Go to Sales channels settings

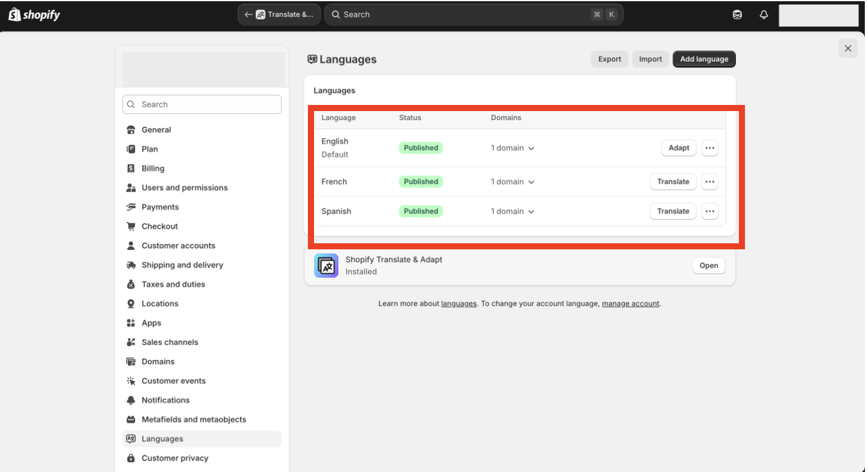click(202, 342)
